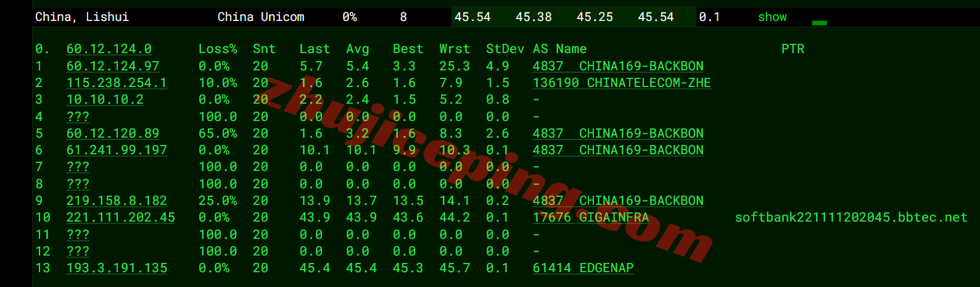The height and width of the screenshot is (287, 980).
Task: Open IP link 60.12.120.89
Action: pyautogui.click(x=113, y=133)
